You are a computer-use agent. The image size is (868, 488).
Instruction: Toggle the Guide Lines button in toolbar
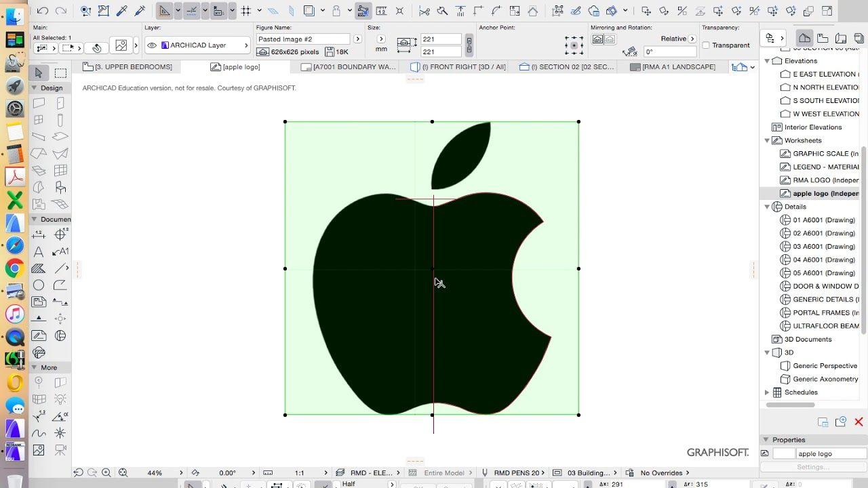164,10
